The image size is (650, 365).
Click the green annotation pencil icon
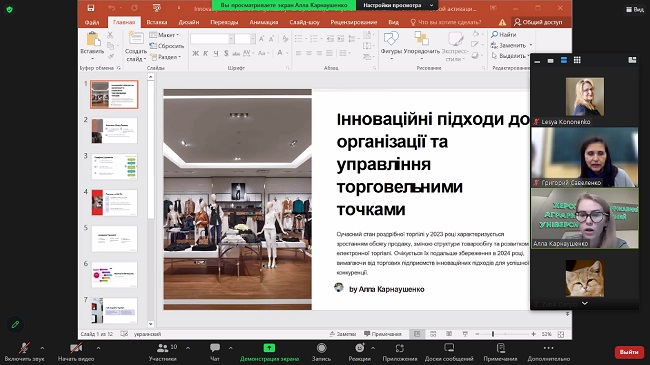click(x=15, y=324)
